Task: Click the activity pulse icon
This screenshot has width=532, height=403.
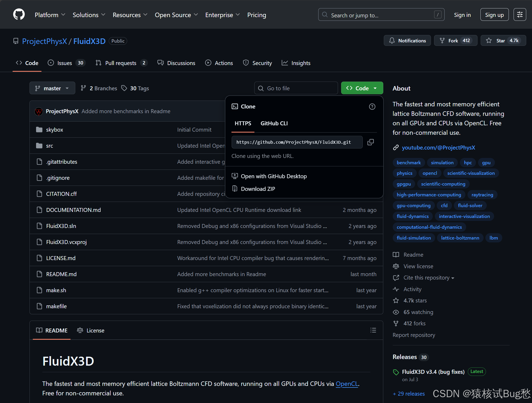Action: click(396, 289)
